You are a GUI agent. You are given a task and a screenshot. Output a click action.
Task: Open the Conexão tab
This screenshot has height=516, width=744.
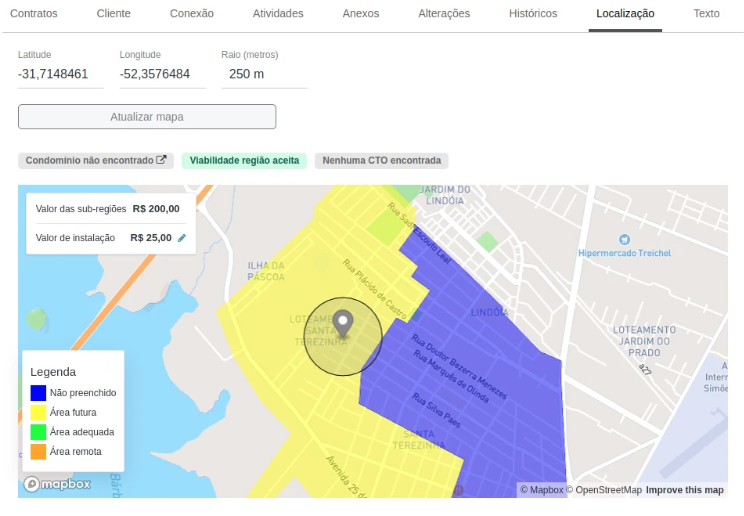coord(192,13)
